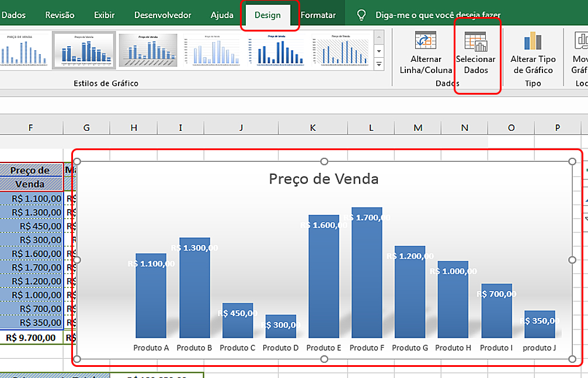Viewport: 588px width, 378px height.
Task: Switch to the Formatar tab
Action: 318,15
